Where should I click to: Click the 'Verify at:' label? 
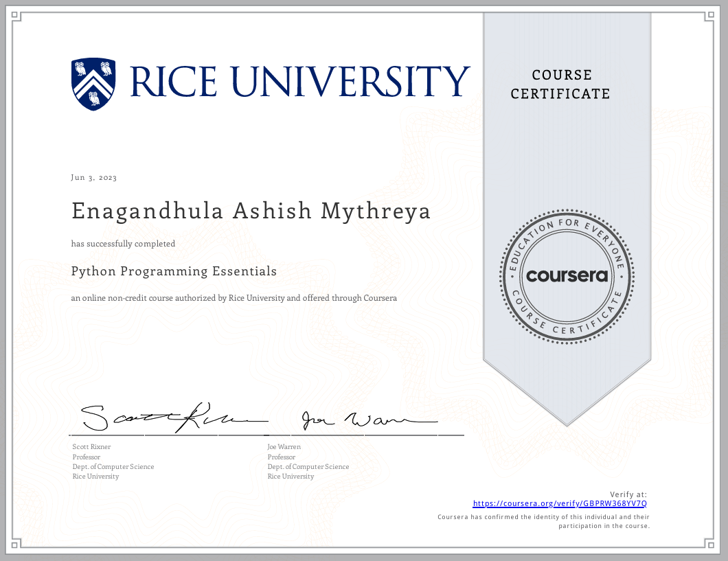(x=628, y=494)
